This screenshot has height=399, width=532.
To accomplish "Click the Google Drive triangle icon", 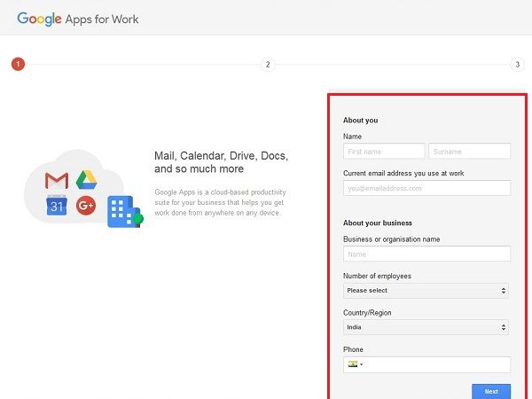I will tap(85, 180).
